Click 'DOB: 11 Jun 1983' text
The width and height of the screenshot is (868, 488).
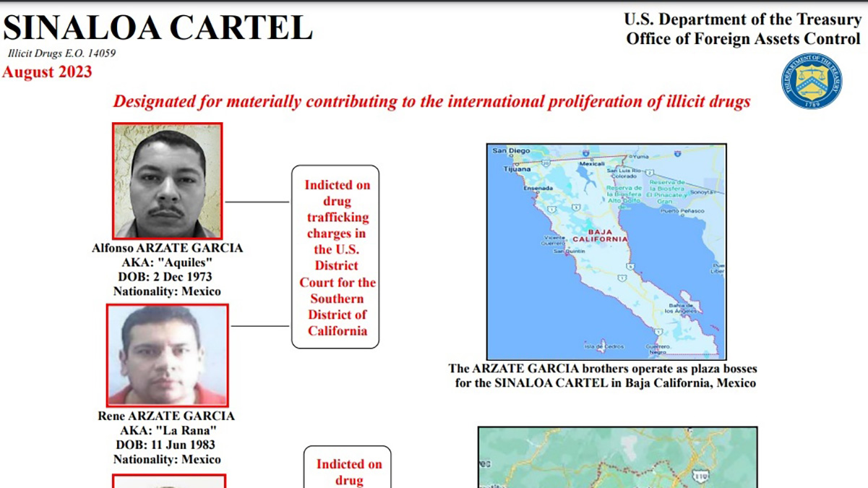[x=166, y=445]
